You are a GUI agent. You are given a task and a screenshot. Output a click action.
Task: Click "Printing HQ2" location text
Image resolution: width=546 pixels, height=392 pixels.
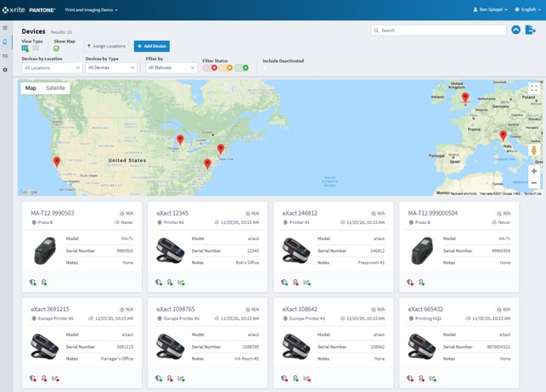tap(428, 318)
